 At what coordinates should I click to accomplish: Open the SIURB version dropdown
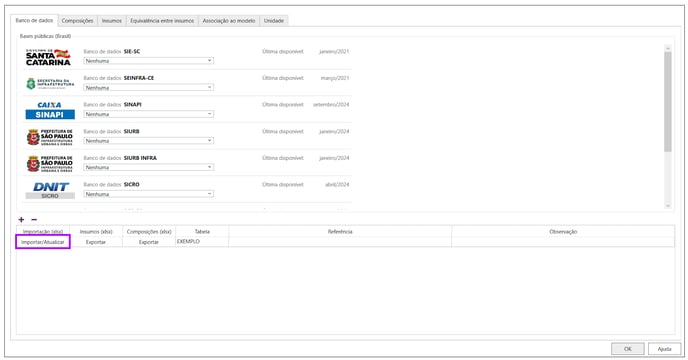click(x=149, y=141)
